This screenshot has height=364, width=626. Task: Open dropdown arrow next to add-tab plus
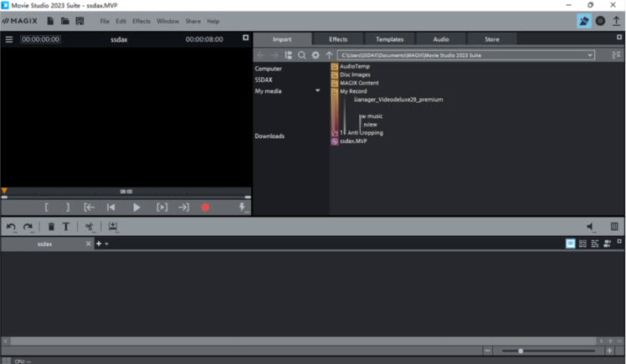click(106, 244)
